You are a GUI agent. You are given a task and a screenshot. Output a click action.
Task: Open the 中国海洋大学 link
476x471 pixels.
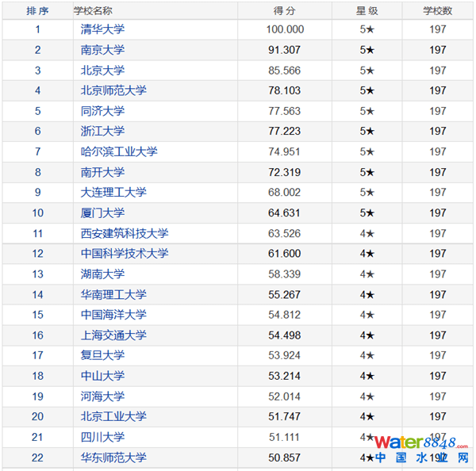coord(113,315)
